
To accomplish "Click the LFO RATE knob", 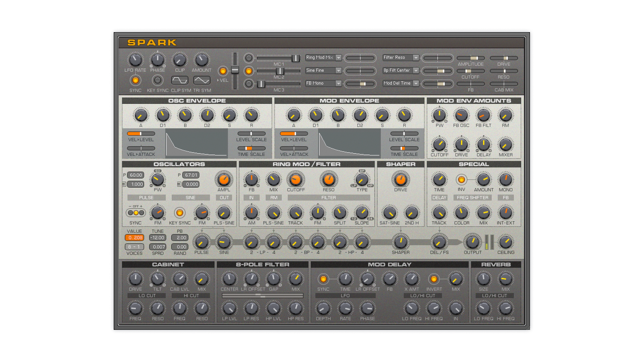I will (x=135, y=60).
